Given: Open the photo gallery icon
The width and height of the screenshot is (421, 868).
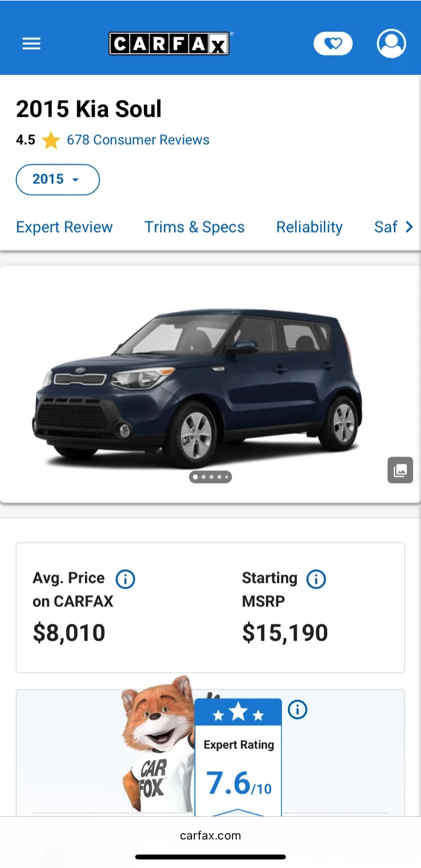Looking at the screenshot, I should 400,470.
